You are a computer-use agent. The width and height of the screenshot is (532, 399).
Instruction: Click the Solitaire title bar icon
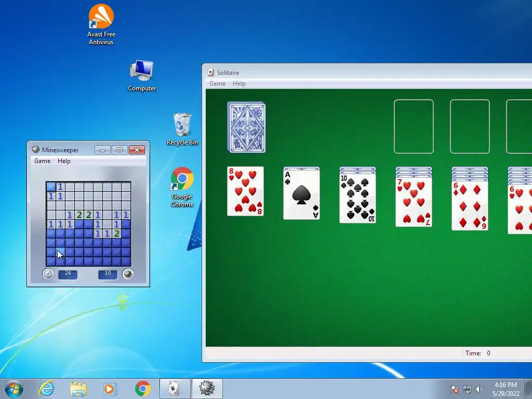pyautogui.click(x=211, y=72)
